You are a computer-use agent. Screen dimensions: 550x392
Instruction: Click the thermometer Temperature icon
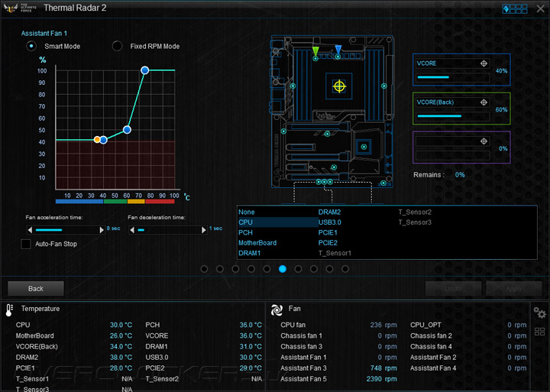pyautogui.click(x=9, y=310)
